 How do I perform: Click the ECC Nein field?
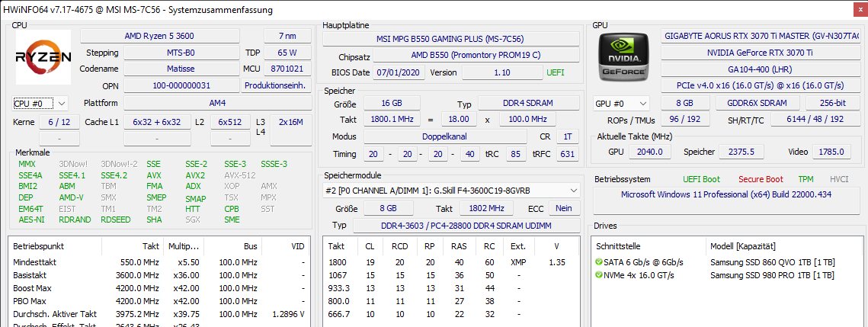coord(563,208)
